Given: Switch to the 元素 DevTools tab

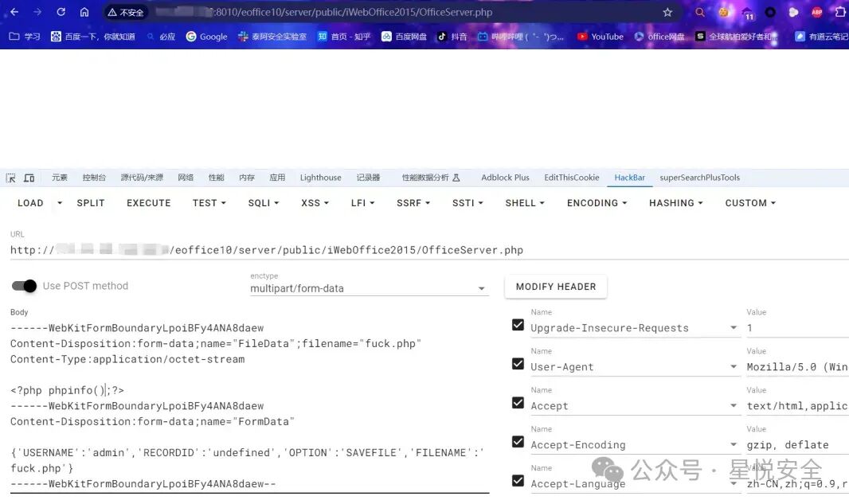Looking at the screenshot, I should tap(60, 178).
